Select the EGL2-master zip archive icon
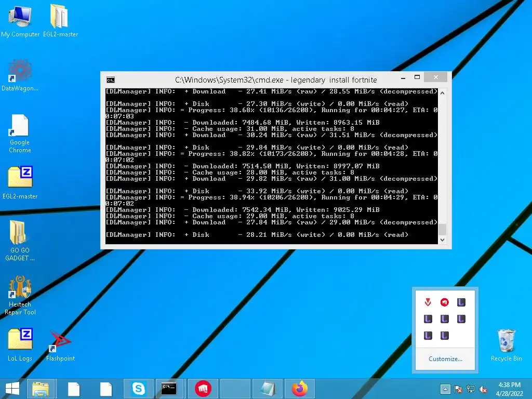Viewport: 532px width, 399px height. tap(20, 182)
